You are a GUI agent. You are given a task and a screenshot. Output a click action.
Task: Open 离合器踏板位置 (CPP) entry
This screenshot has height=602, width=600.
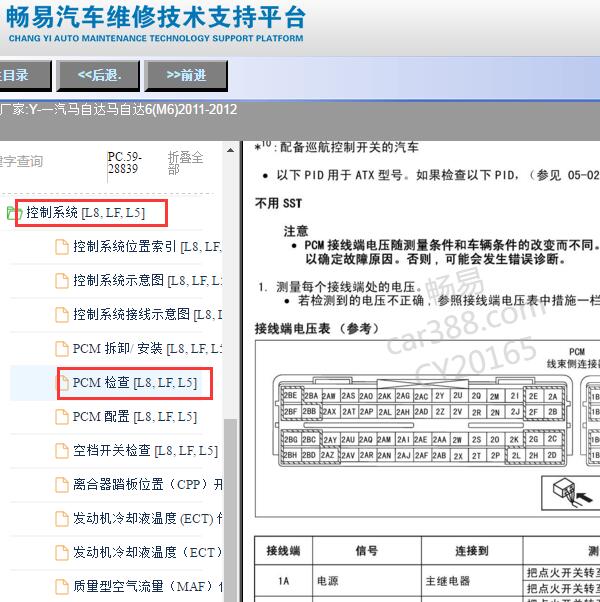point(147,485)
